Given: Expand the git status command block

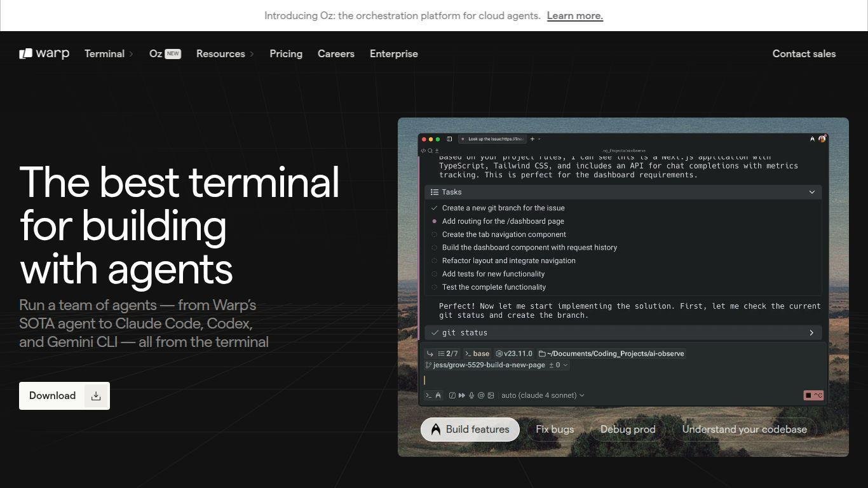Looking at the screenshot, I should click(811, 333).
